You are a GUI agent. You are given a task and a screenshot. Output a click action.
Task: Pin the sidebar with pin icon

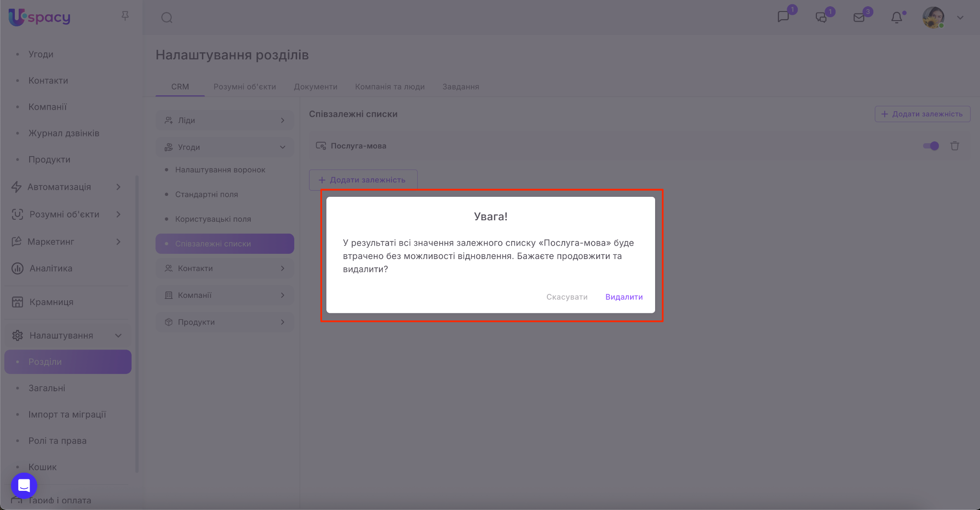125,16
